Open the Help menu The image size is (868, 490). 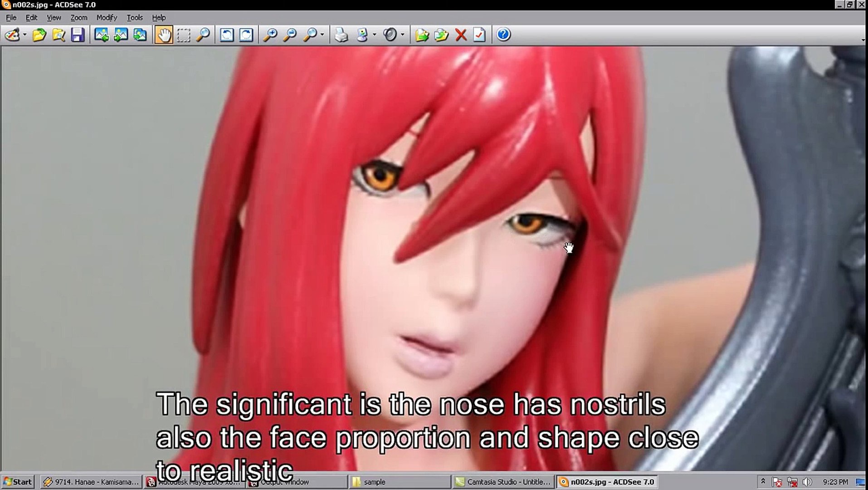159,18
